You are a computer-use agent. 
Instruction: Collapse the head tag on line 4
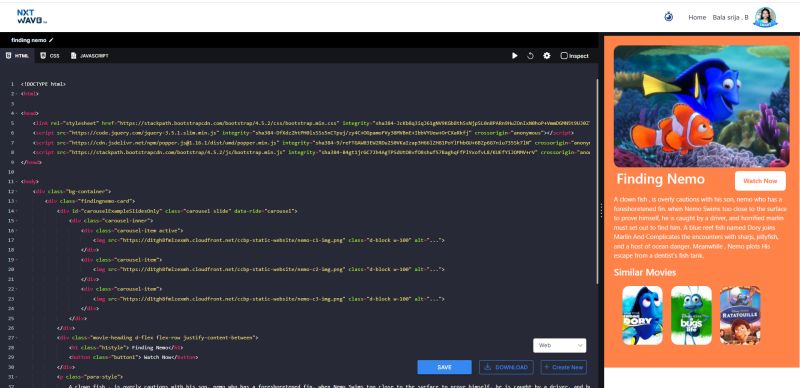[17, 113]
